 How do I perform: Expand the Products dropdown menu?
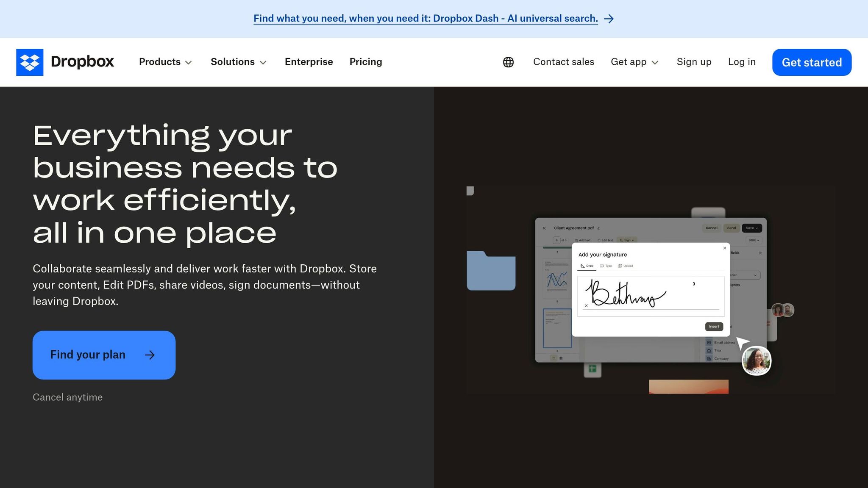165,62
